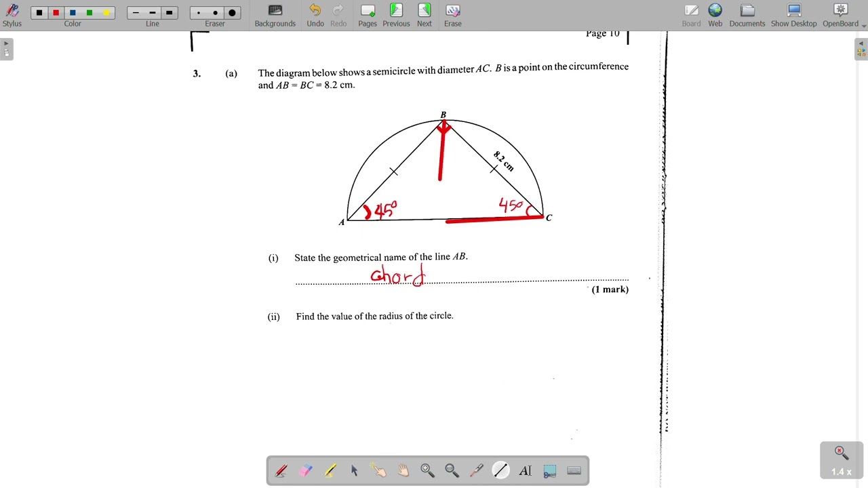Select the arrow Selector tool

[355, 471]
